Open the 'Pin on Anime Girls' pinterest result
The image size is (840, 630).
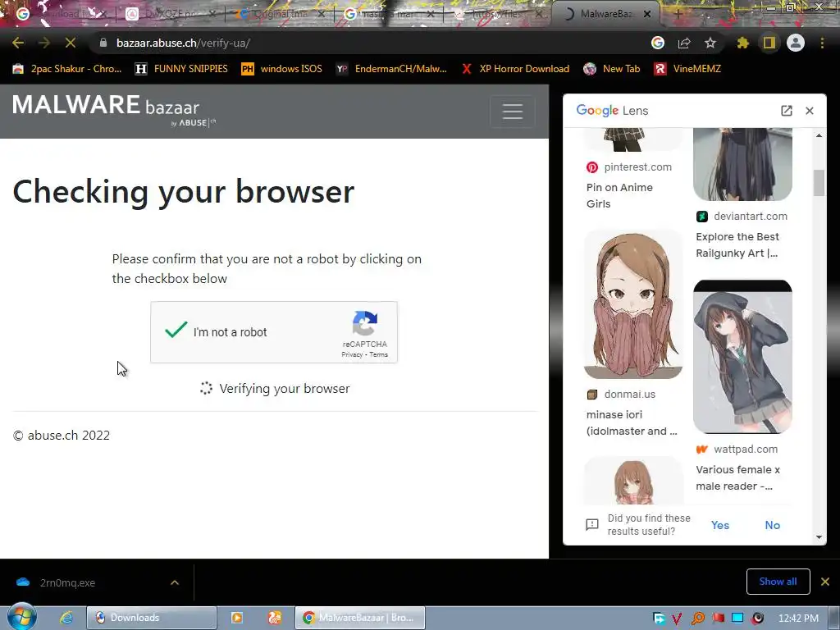pyautogui.click(x=619, y=195)
